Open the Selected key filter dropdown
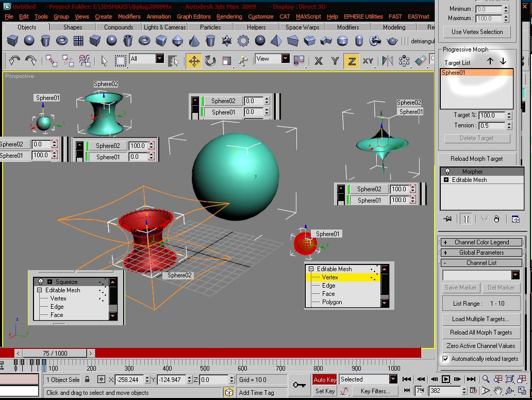The image size is (532, 400). [393, 379]
